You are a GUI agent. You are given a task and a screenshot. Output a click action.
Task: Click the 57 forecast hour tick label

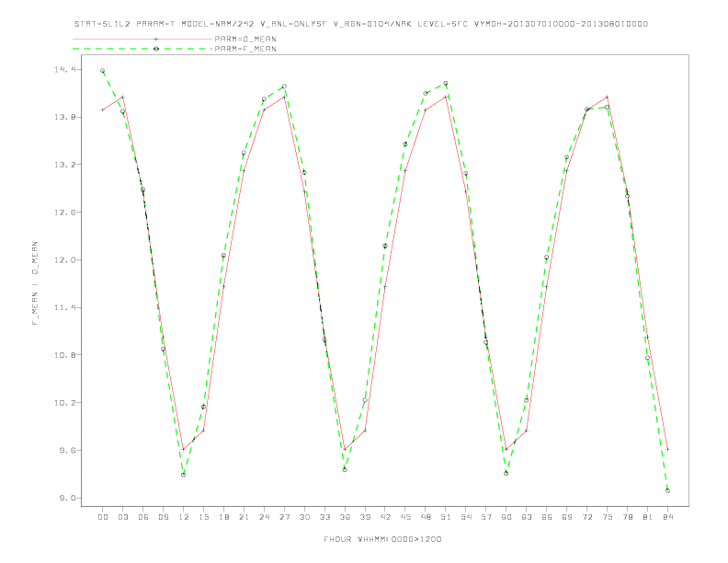pyautogui.click(x=486, y=517)
